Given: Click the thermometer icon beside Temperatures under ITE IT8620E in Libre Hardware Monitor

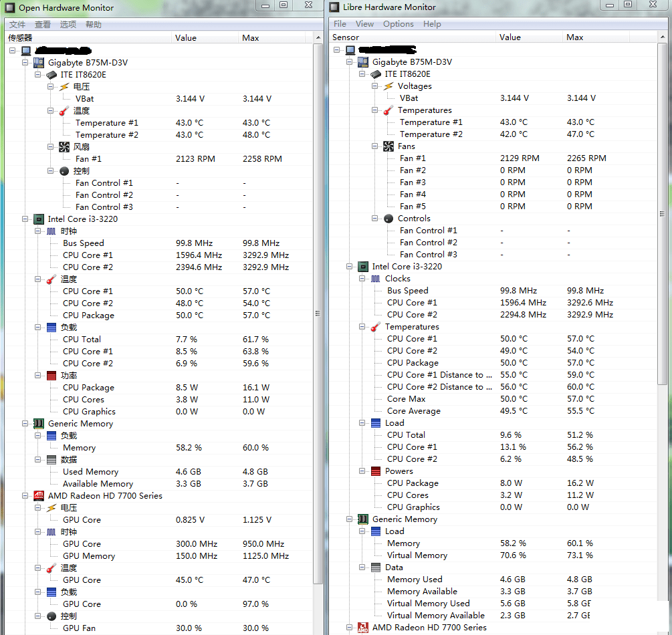Looking at the screenshot, I should (388, 110).
